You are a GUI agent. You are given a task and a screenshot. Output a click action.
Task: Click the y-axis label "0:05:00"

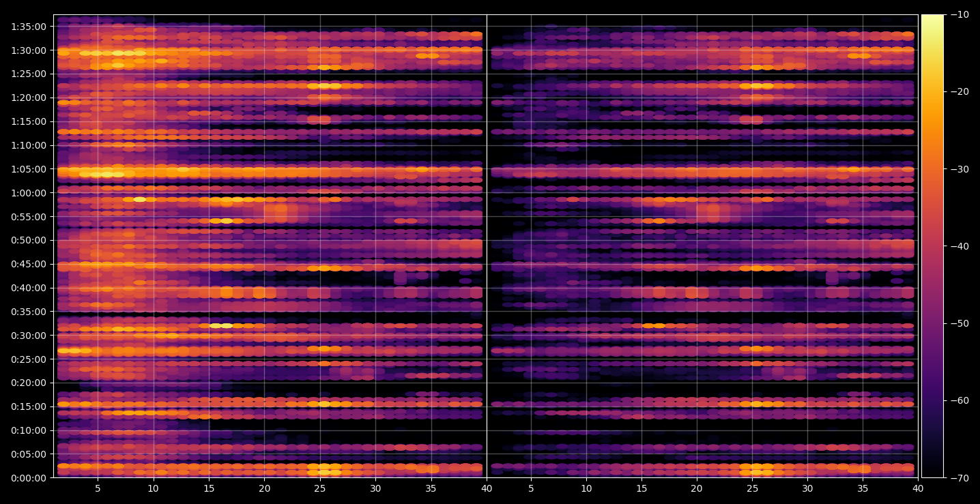[29, 454]
